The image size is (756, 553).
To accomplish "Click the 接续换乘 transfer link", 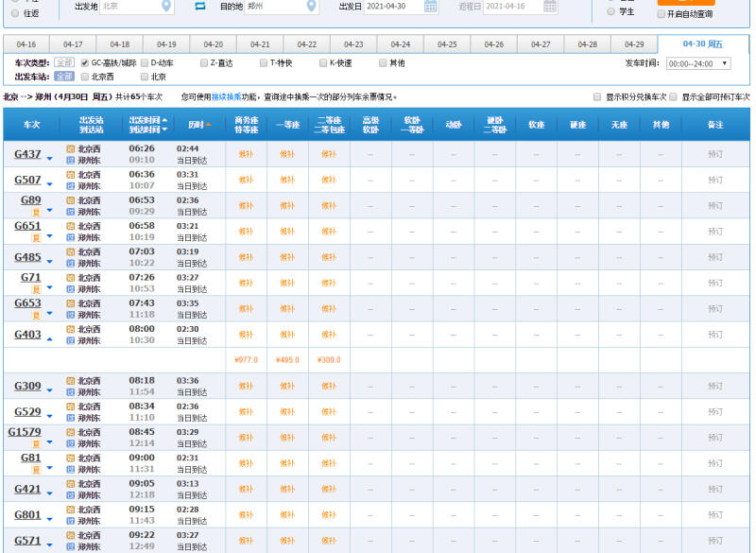I will coord(225,97).
